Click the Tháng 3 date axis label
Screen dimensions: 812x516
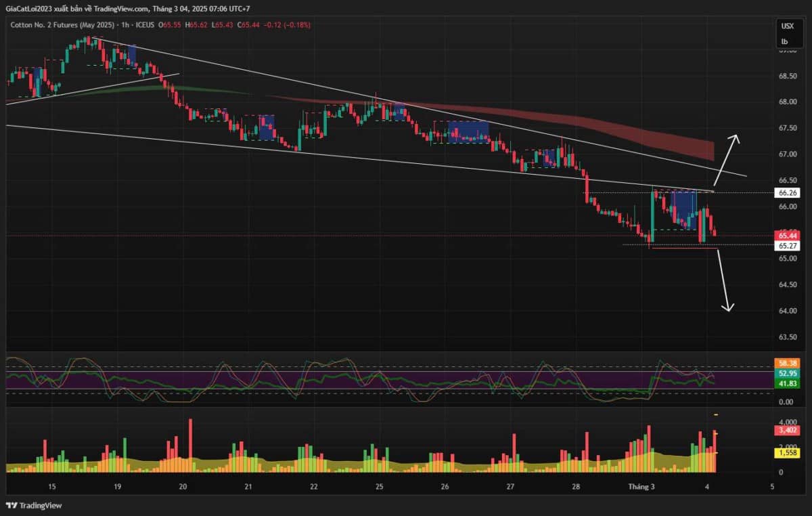point(641,486)
